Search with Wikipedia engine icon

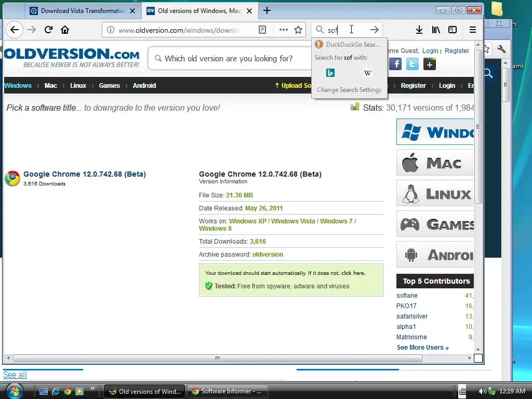(x=367, y=73)
